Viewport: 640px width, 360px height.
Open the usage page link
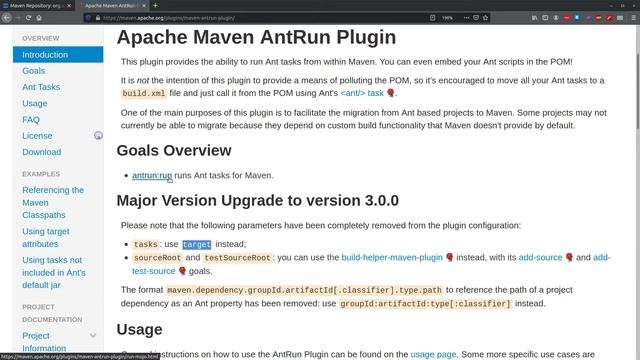[x=433, y=354]
